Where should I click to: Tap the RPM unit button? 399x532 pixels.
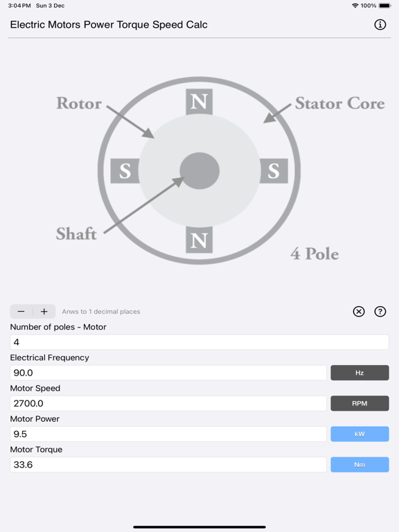tap(360, 403)
